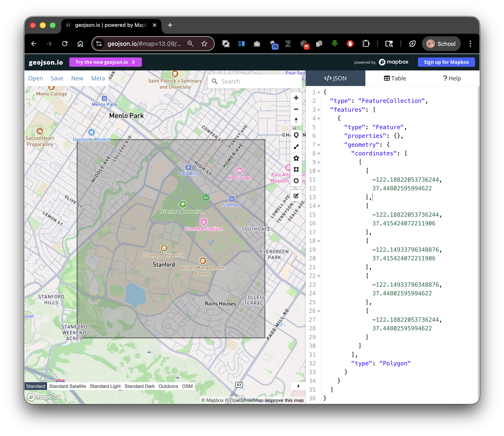Screen dimensions: 504x436
Task: Collapse the features array on line 3
Action: (319, 110)
